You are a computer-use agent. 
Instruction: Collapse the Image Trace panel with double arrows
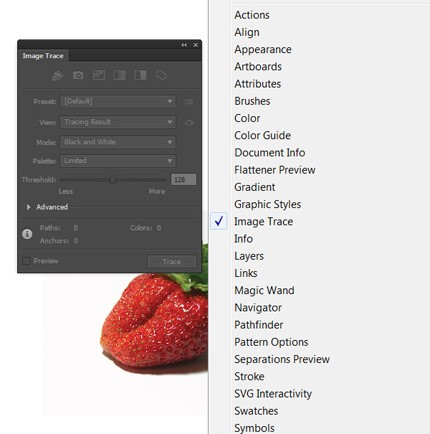184,45
